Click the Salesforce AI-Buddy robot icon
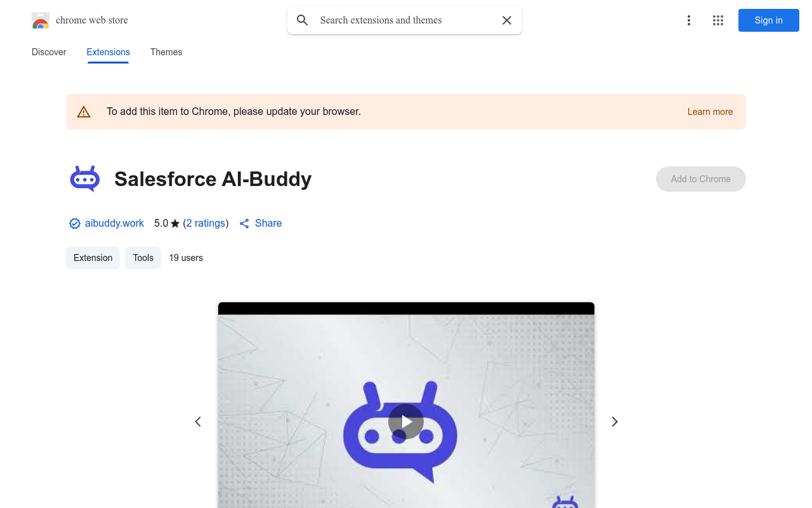 (x=85, y=179)
